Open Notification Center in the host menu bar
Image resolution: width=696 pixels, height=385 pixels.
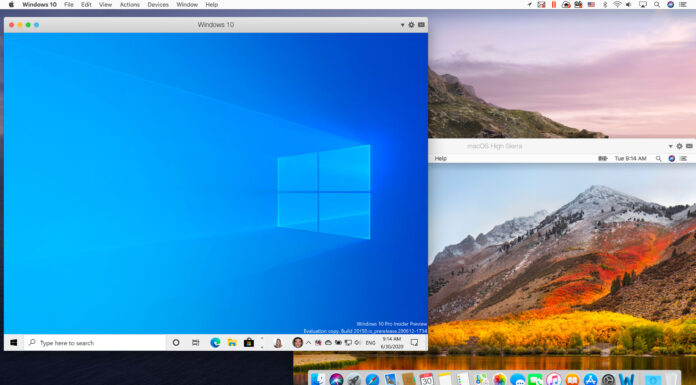pos(683,4)
